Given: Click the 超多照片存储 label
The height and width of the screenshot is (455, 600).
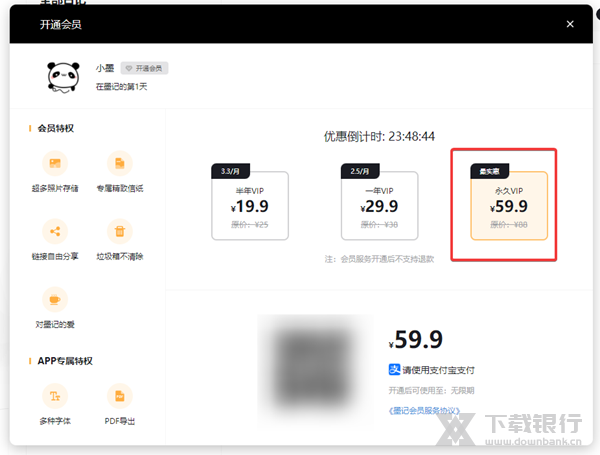Looking at the screenshot, I should point(55,188).
